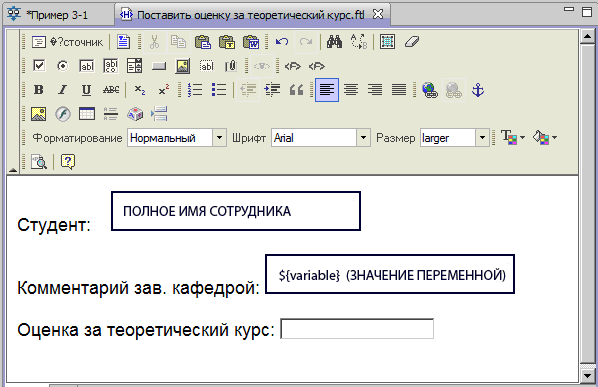598x387 pixels.
Task: Select Paste from Word icon
Action: [251, 42]
